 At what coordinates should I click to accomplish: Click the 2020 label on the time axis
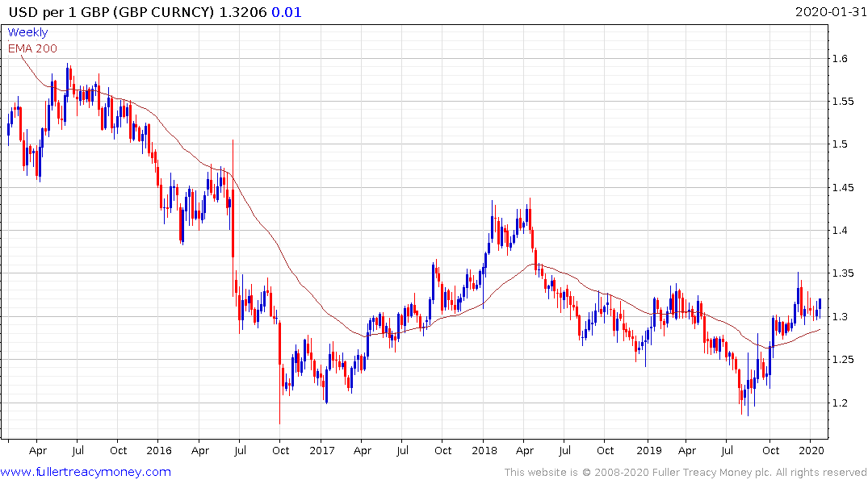click(x=811, y=450)
